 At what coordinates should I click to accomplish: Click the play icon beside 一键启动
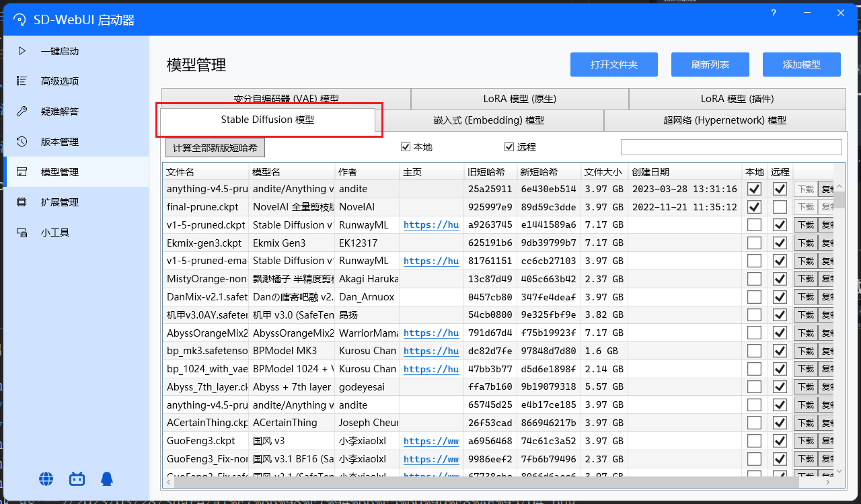22,51
